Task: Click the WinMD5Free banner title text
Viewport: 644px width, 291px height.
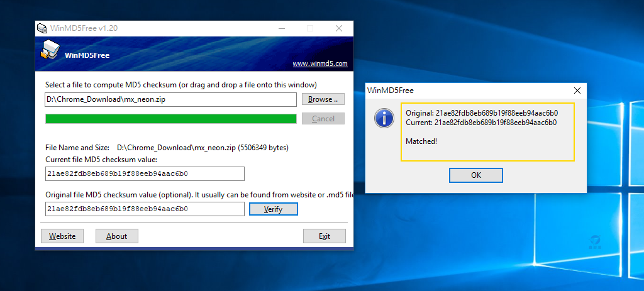Action: coord(87,55)
